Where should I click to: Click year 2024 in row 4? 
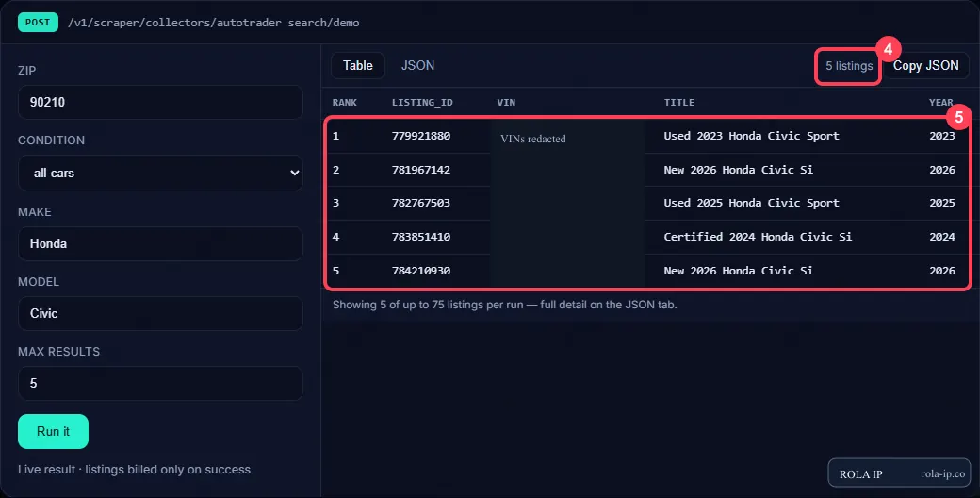click(x=942, y=237)
